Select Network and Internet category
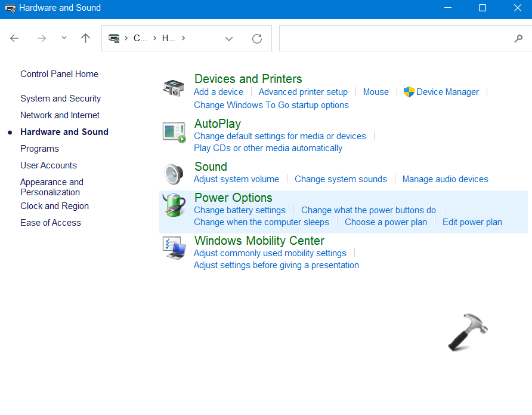 [60, 115]
